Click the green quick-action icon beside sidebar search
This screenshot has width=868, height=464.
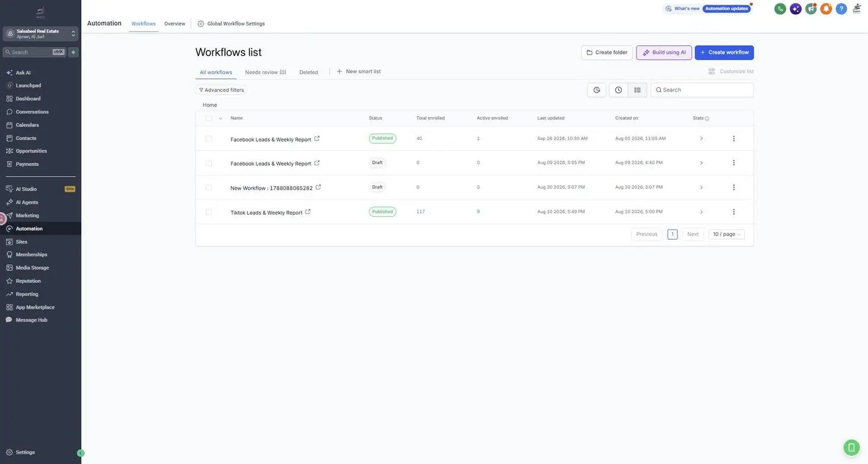[x=73, y=52]
